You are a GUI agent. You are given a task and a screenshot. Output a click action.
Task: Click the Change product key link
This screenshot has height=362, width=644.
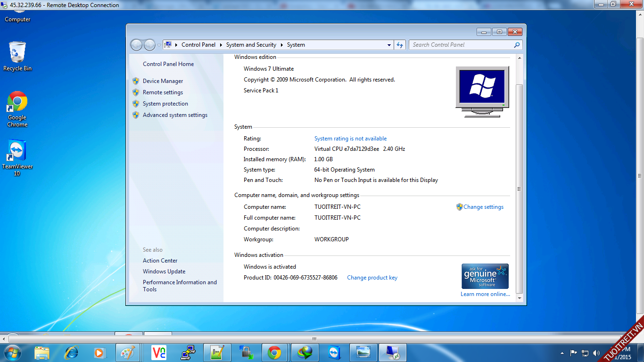pos(372,278)
